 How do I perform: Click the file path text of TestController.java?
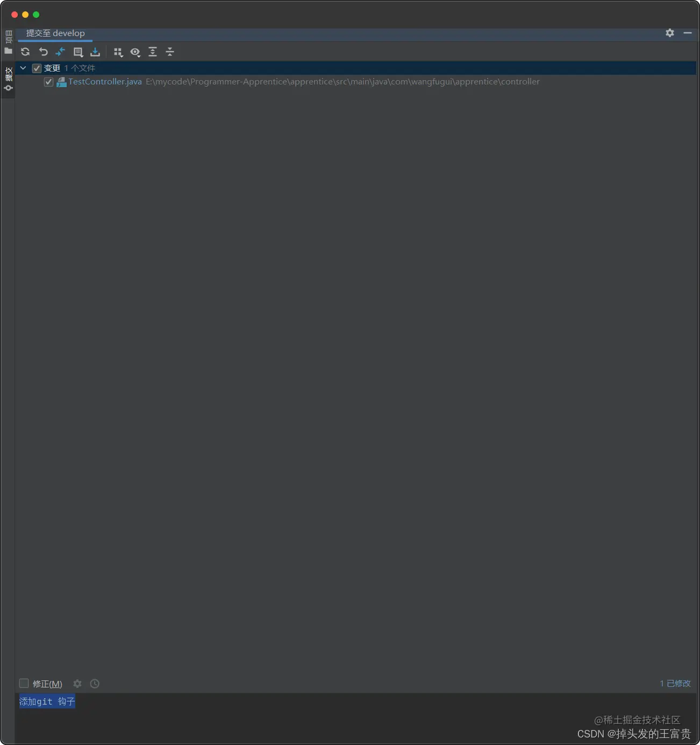tap(342, 82)
